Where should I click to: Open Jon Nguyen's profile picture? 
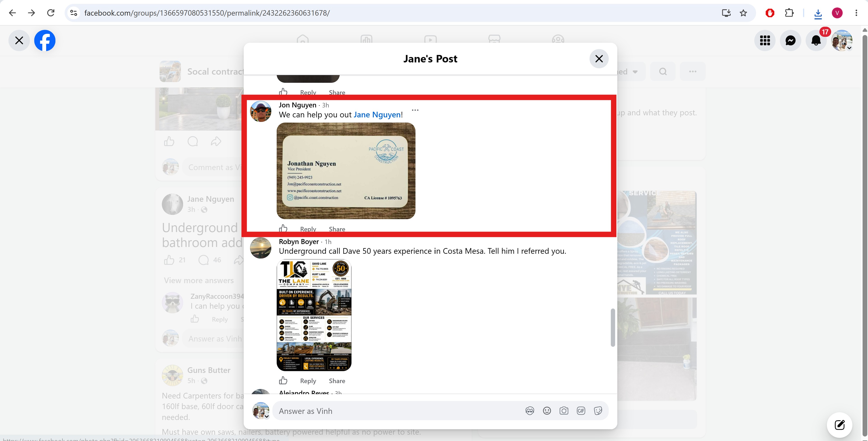pyautogui.click(x=260, y=111)
